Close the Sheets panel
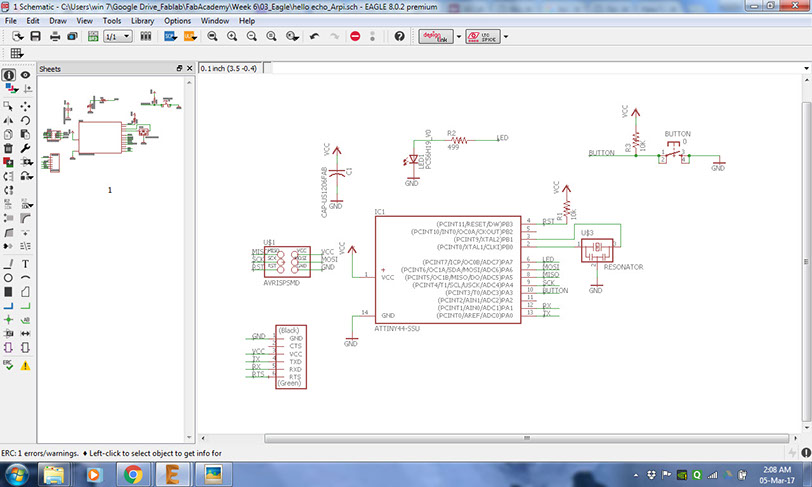Screen dimensions: 812x487 tap(190, 68)
